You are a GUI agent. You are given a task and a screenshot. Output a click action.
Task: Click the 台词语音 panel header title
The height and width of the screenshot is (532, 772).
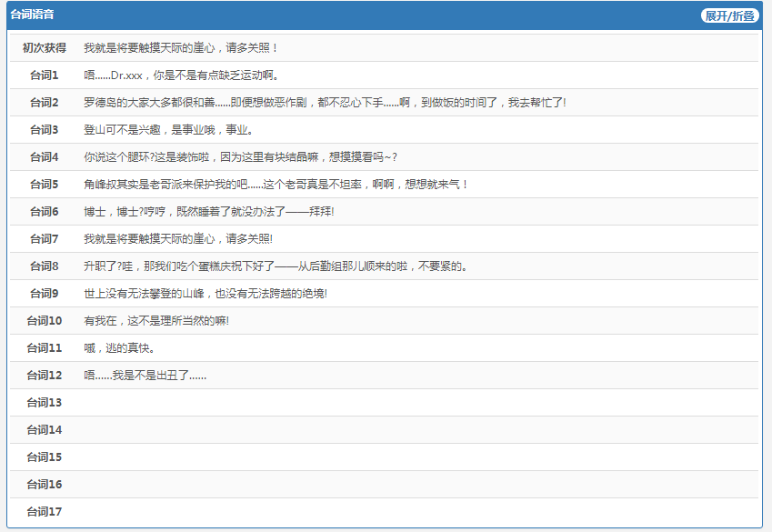point(32,15)
